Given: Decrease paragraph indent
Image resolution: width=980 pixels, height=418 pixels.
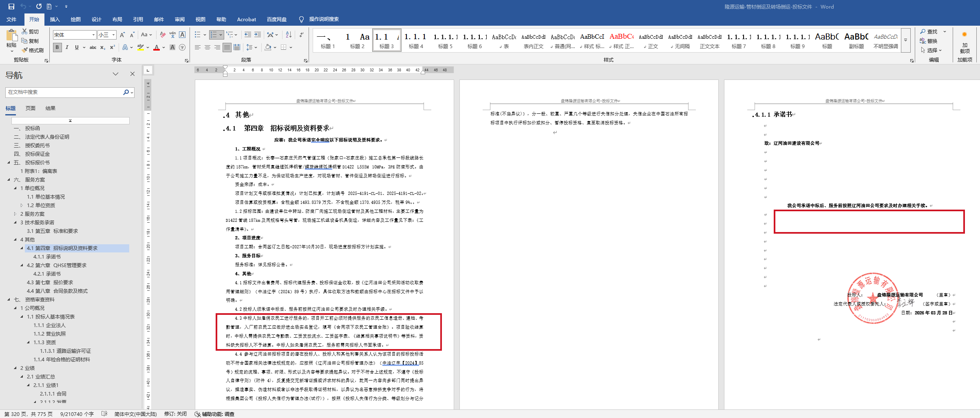Looking at the screenshot, I should coord(247,35).
